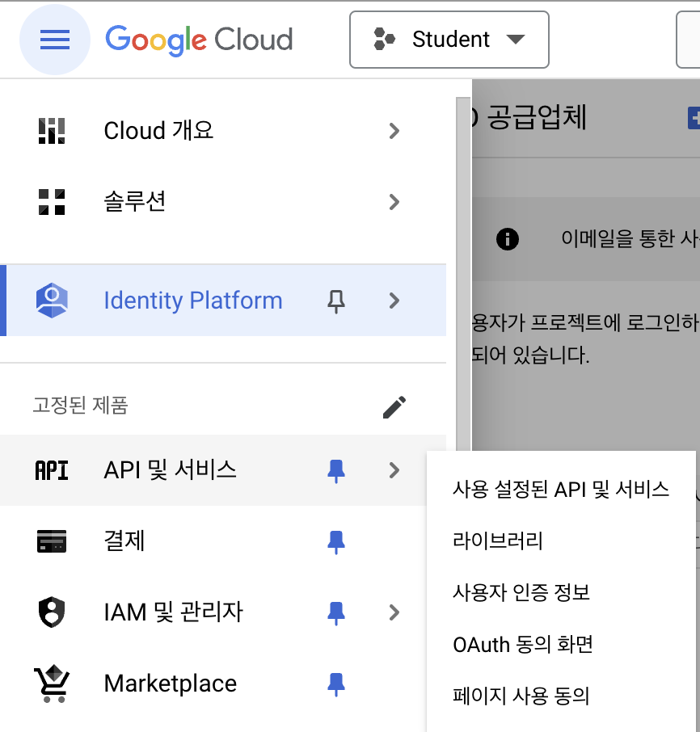Click the 결제 credit card icon
The width and height of the screenshot is (700, 732).
pyautogui.click(x=52, y=541)
